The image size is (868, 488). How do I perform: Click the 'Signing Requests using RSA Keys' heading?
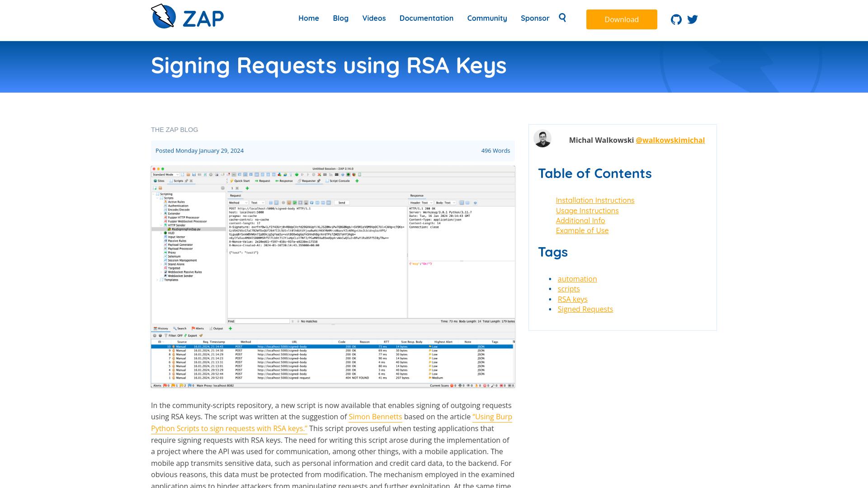(329, 65)
